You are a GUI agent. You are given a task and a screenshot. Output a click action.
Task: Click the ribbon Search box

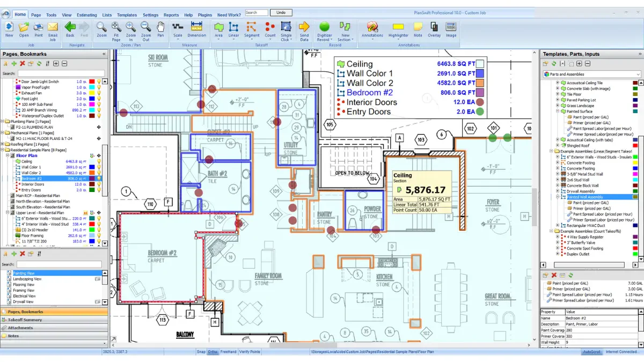257,12
